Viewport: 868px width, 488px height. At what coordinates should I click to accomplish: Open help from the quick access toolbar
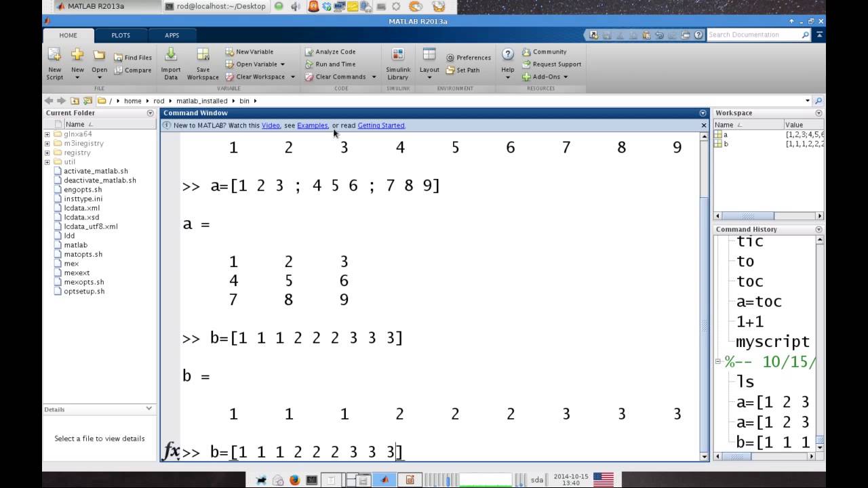698,35
